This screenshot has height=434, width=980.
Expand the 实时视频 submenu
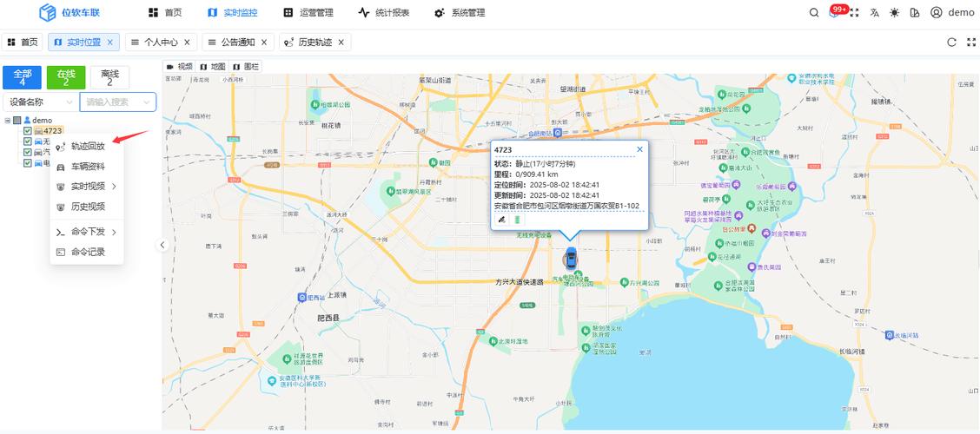87,186
